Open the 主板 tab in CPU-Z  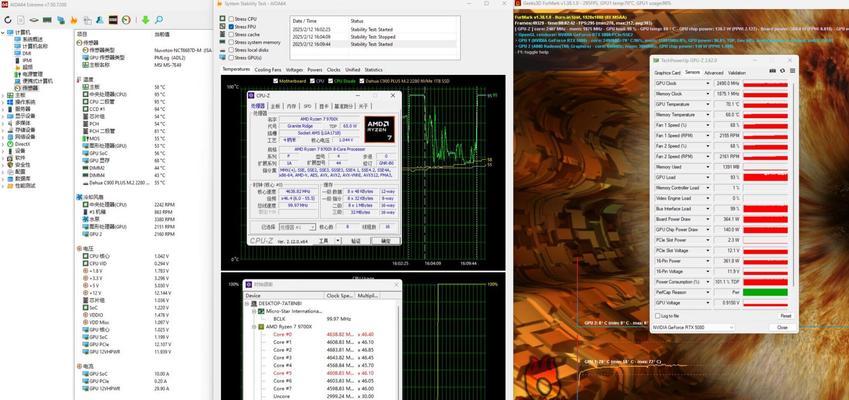tap(276, 106)
